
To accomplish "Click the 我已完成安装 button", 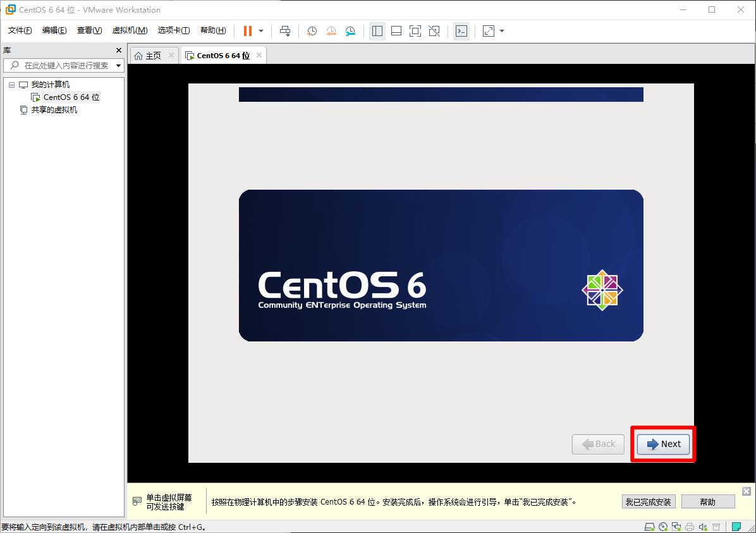I will tap(648, 501).
